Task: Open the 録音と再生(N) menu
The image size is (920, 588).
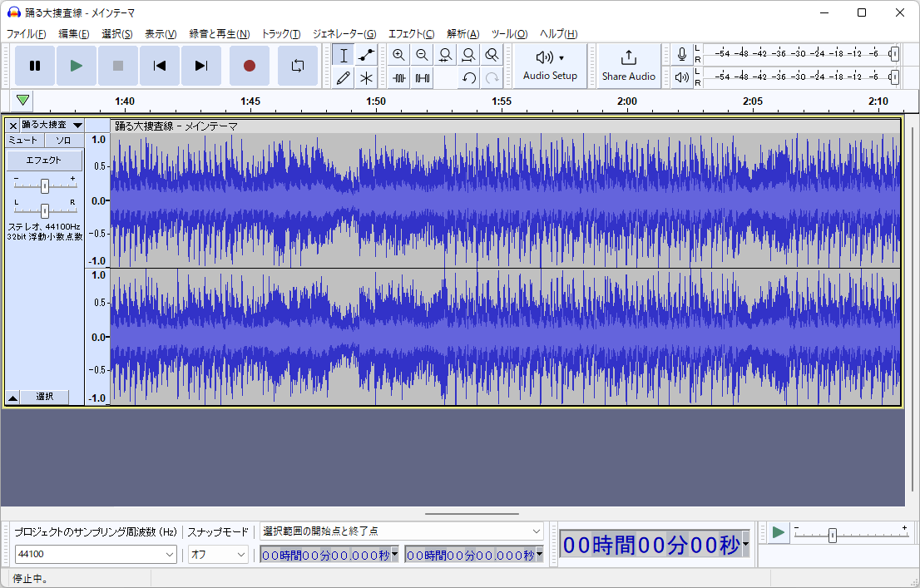Action: (x=220, y=34)
